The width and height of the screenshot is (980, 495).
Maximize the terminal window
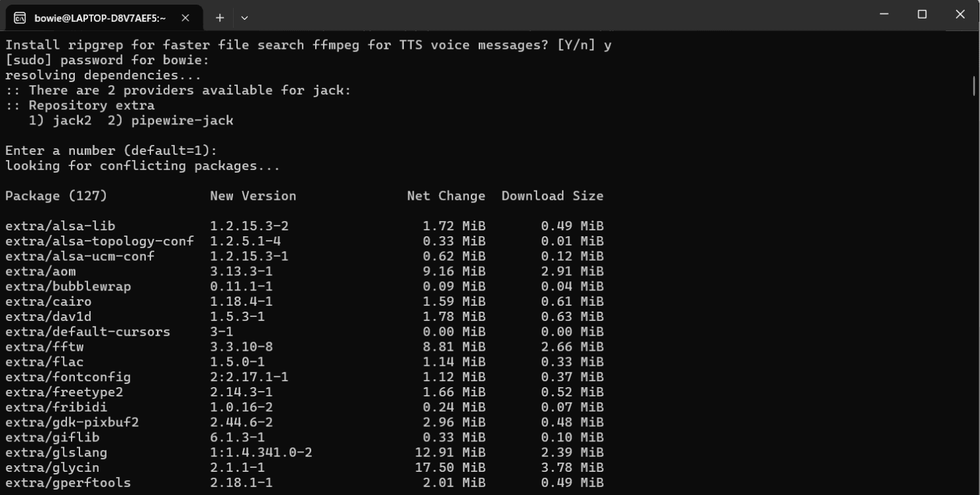(921, 14)
